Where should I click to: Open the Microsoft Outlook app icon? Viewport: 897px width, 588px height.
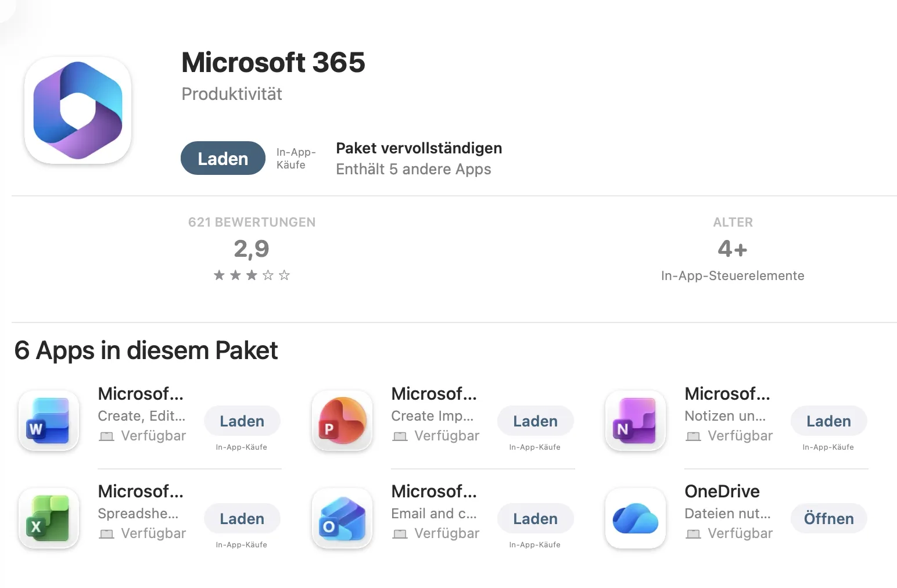pyautogui.click(x=342, y=518)
